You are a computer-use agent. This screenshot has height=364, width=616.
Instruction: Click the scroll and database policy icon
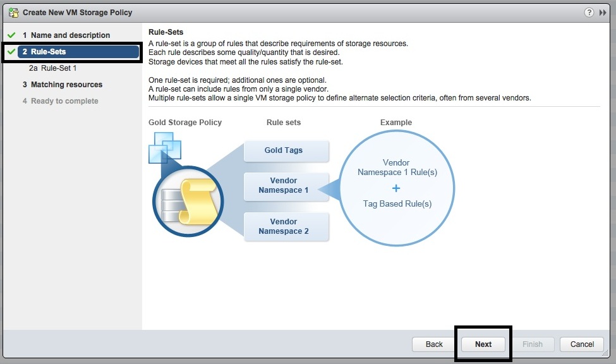188,202
